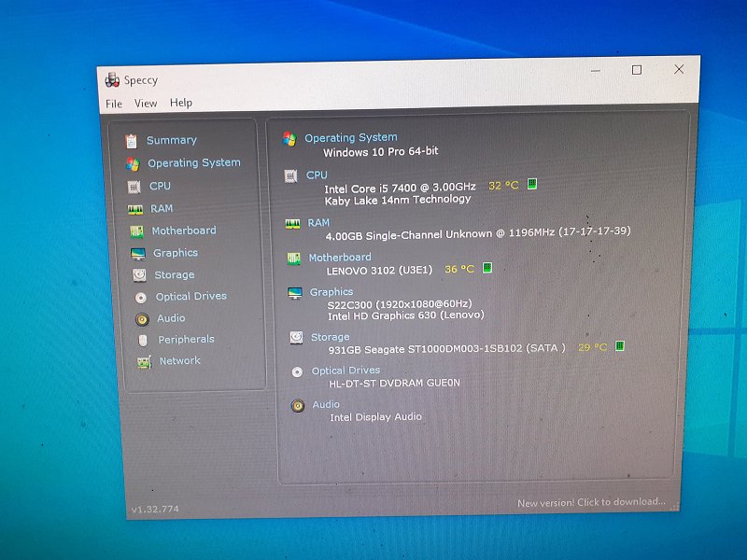Click the motherboard temperature 36 °C value

pyautogui.click(x=459, y=269)
